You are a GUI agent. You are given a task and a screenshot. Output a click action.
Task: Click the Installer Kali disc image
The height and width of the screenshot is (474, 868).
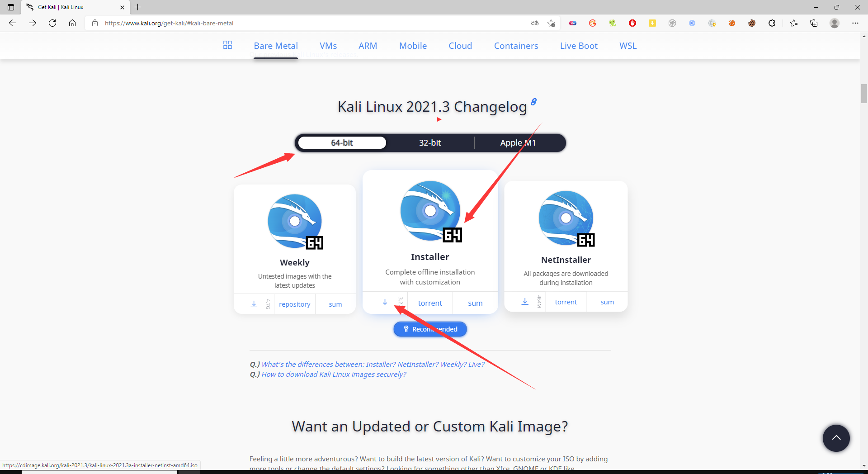(431, 211)
